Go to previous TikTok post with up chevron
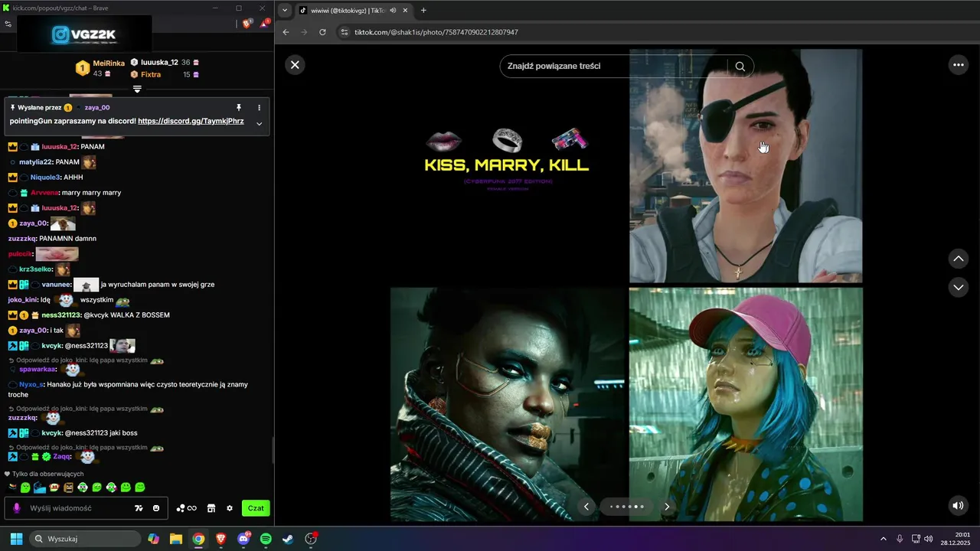The height and width of the screenshot is (551, 980). (959, 259)
